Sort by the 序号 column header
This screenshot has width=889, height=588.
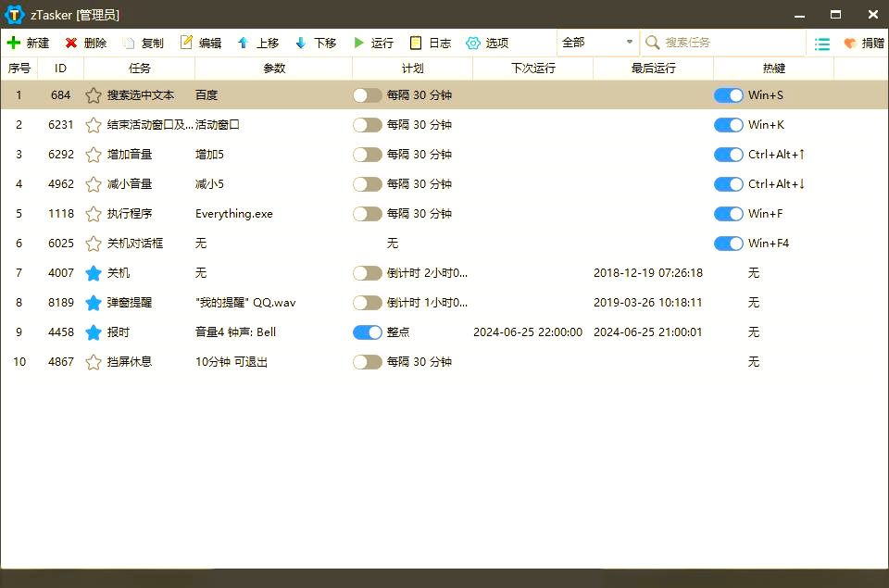pos(19,69)
